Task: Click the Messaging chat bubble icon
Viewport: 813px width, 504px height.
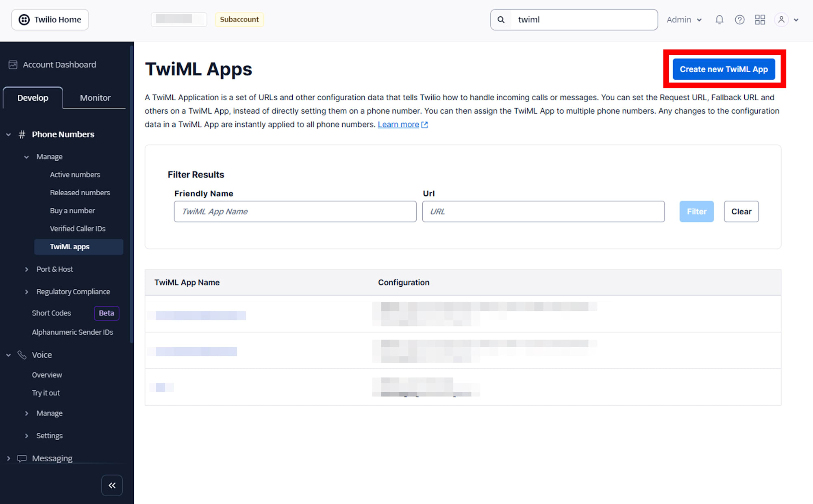Action: coord(22,458)
